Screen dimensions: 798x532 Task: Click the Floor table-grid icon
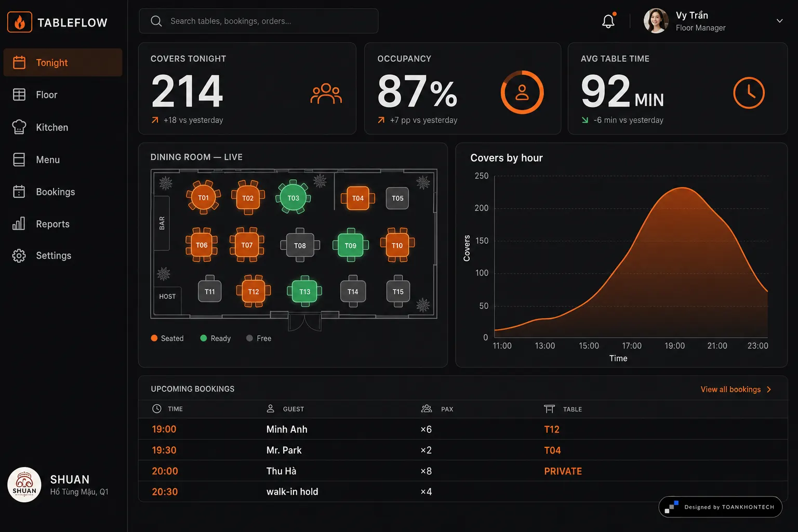point(19,95)
